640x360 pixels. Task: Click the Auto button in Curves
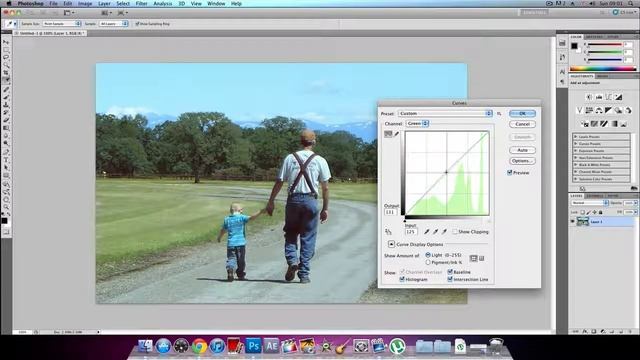522,150
